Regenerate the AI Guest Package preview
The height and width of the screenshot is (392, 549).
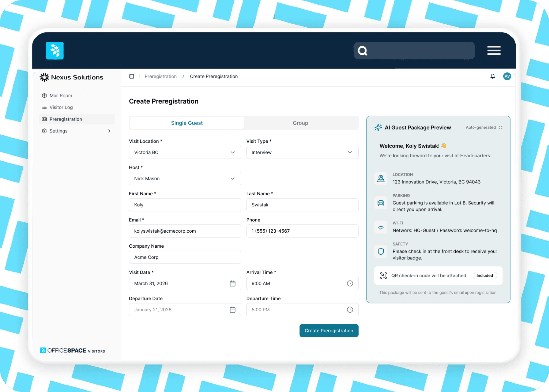coord(501,127)
